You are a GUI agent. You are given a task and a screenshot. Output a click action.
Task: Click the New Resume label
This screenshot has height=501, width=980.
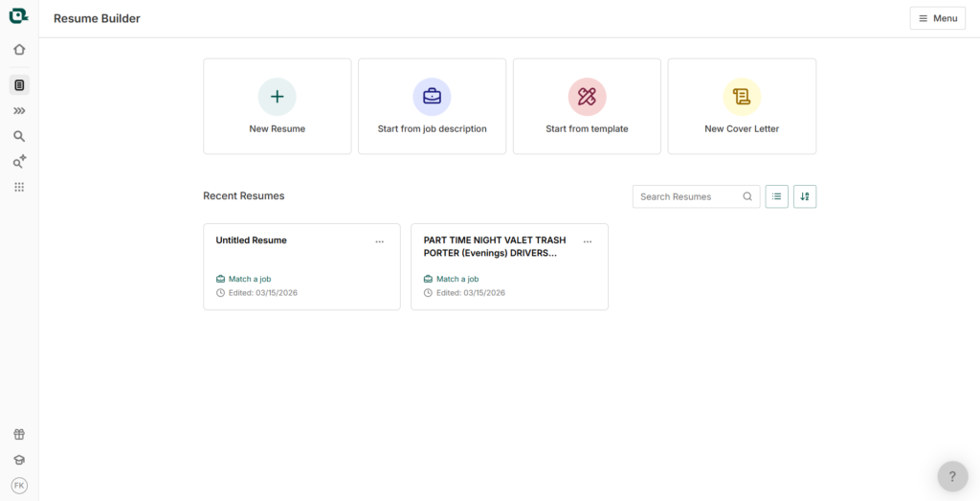[x=277, y=129]
